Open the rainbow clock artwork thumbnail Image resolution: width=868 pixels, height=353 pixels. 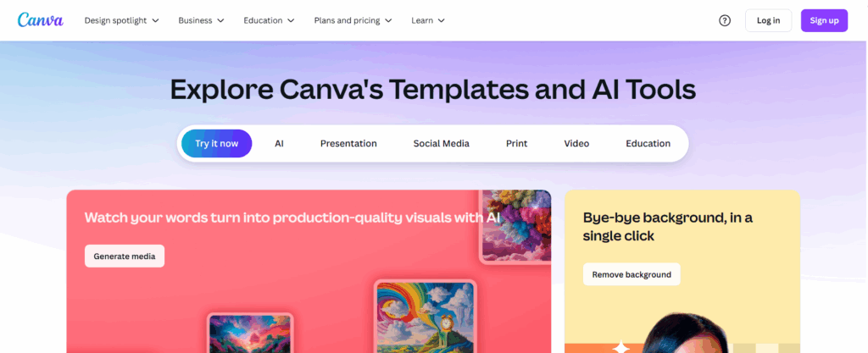click(x=425, y=317)
